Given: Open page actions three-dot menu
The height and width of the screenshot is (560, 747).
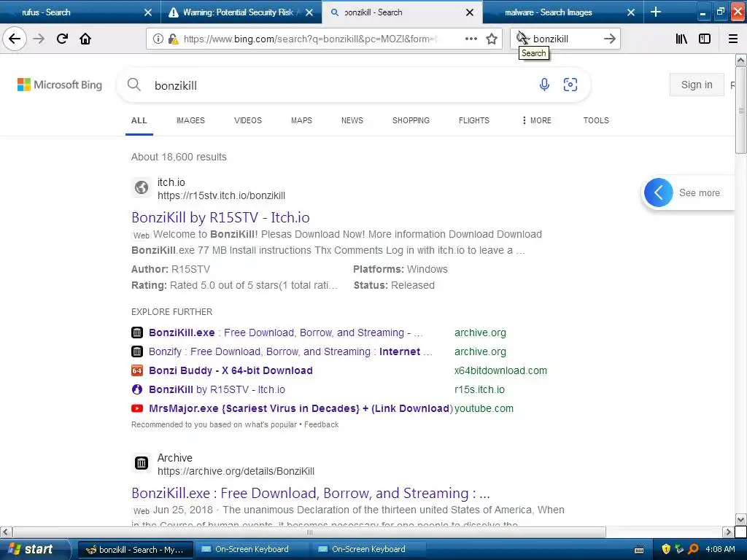Looking at the screenshot, I should pyautogui.click(x=471, y=39).
